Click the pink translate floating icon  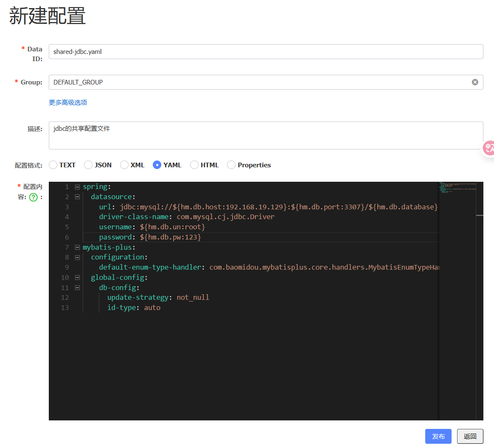489,148
